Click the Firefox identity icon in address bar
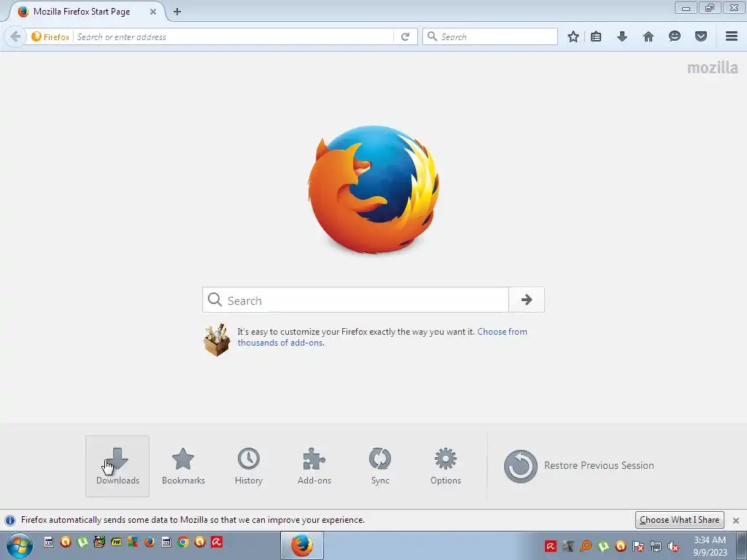 coord(50,36)
